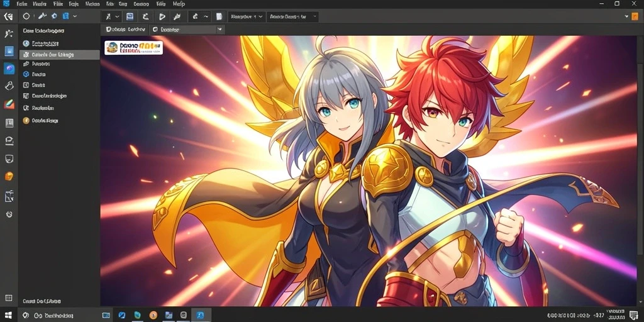This screenshot has height=322, width=644.
Task: Click the scroll down arrow on canvas scrollbar
Action: coord(640,301)
